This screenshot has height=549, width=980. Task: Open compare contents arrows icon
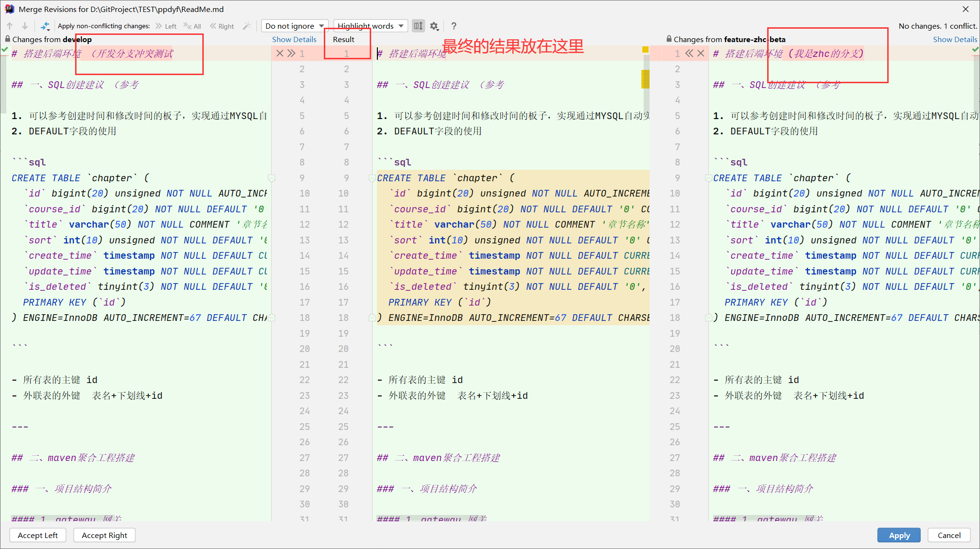45,26
